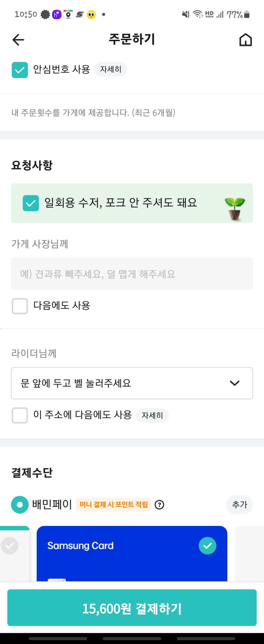Uncheck the 안심번호 사용 checkbox
The height and width of the screenshot is (644, 264).
coord(20,70)
